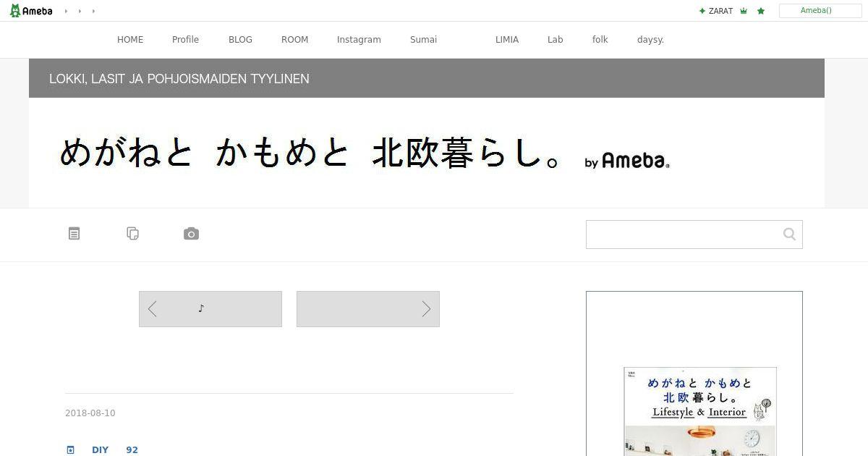Open the daysy. navigation link

click(x=650, y=40)
